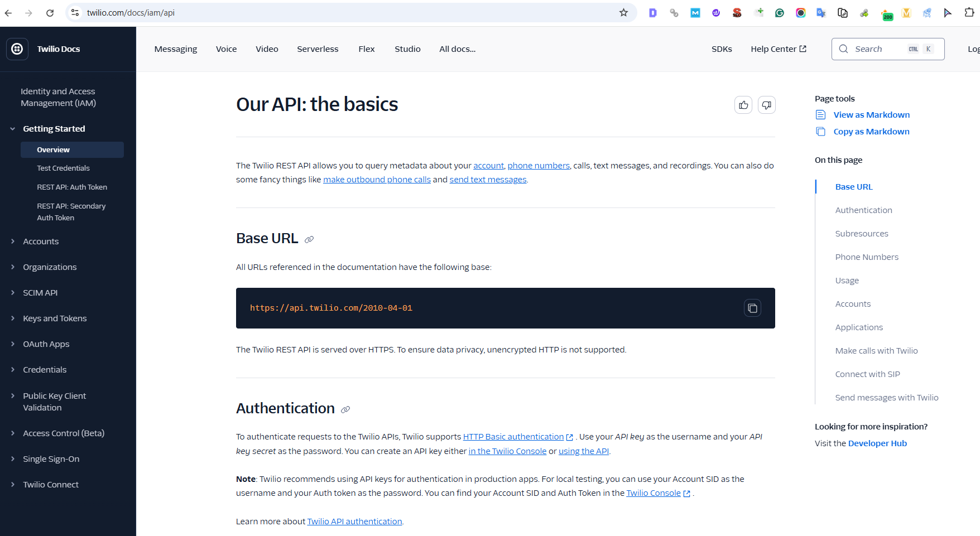Copy anchor link for Base URL heading

pos(309,239)
